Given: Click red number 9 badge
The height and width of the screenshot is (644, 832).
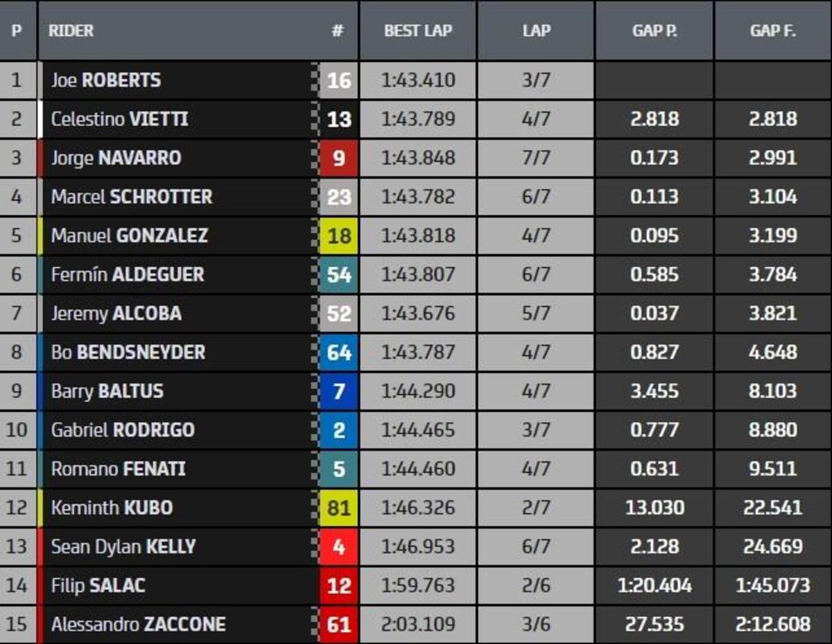Looking at the screenshot, I should [339, 159].
